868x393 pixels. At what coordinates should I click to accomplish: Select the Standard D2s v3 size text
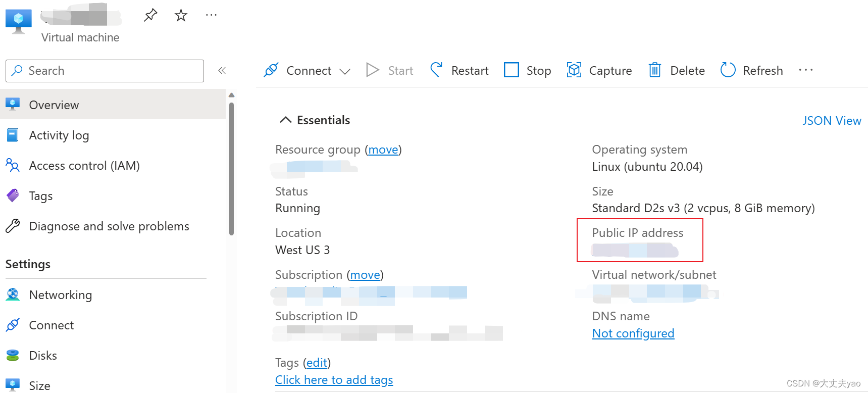click(x=703, y=208)
